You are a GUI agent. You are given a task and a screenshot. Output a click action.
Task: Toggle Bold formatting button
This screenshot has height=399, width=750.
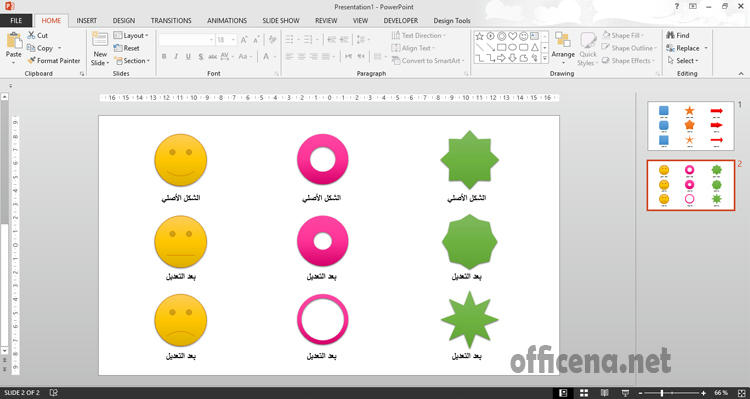tap(164, 56)
